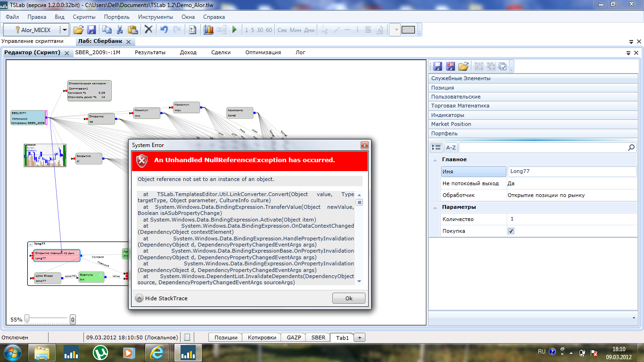Click the Save As icon in the right panel
The height and width of the screenshot is (362, 644).
(451, 66)
